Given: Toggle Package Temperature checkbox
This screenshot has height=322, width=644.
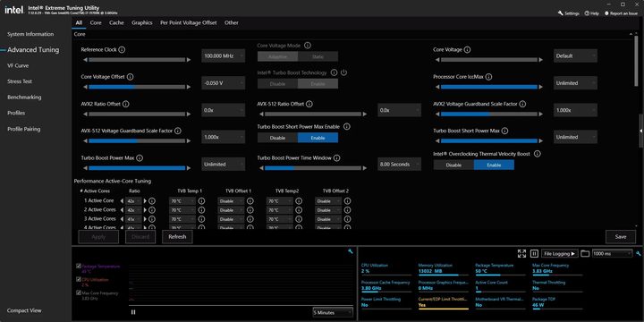Looking at the screenshot, I should [79, 266].
